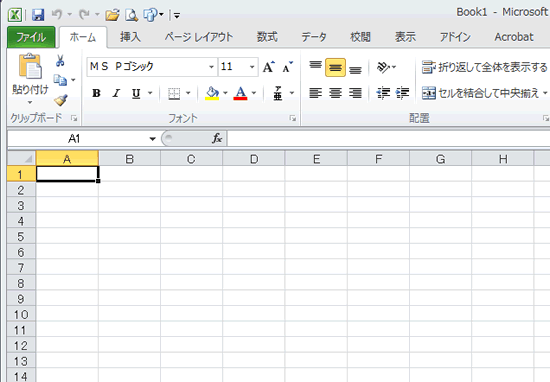Apply the yellow fill color bucket
550x382 pixels.
pos(212,93)
